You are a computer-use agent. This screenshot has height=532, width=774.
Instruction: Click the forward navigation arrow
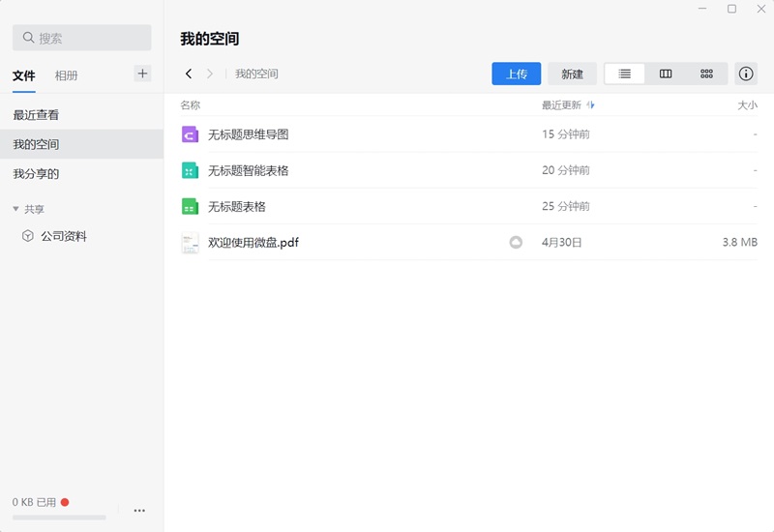click(x=210, y=74)
